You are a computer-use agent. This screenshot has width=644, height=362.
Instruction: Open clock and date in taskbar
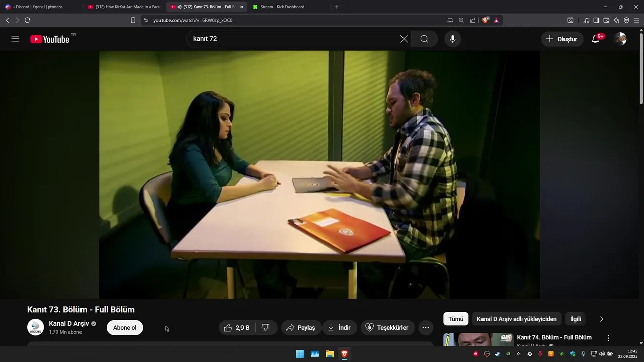(x=628, y=354)
